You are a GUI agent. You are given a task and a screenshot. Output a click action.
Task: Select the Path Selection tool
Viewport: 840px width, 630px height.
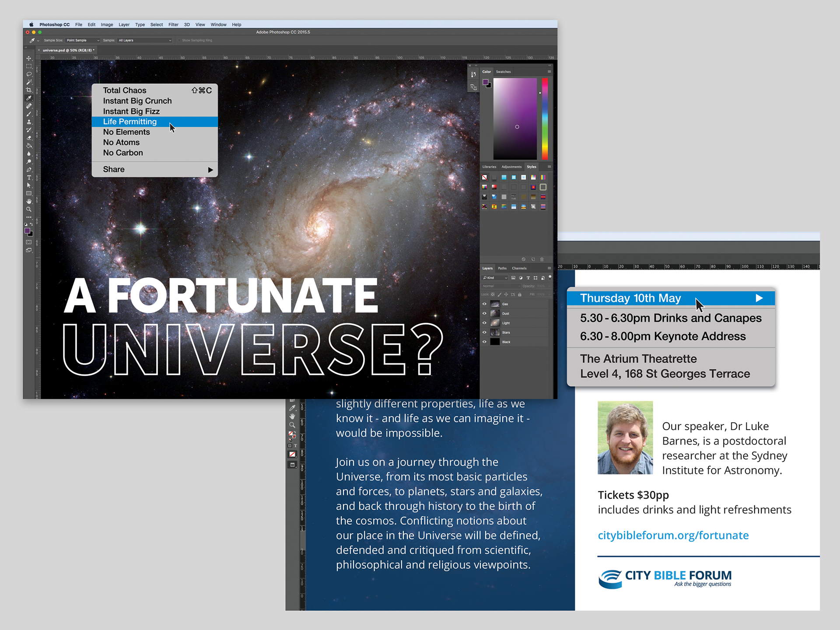(29, 185)
